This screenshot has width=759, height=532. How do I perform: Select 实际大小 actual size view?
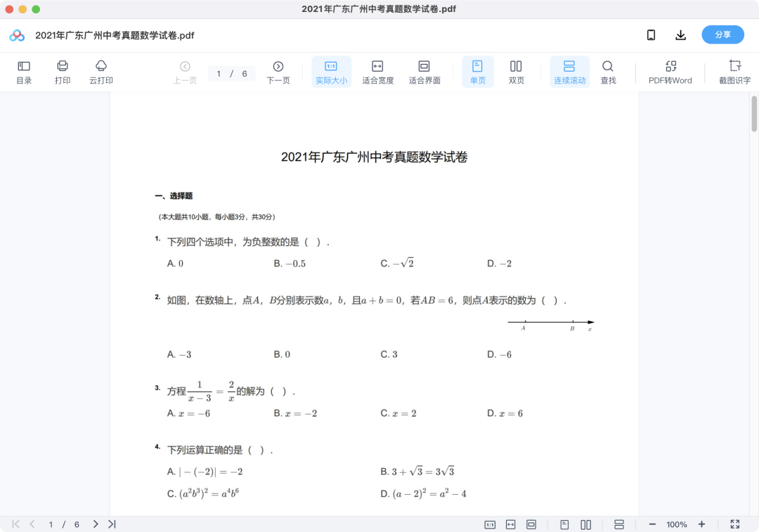tap(331, 72)
